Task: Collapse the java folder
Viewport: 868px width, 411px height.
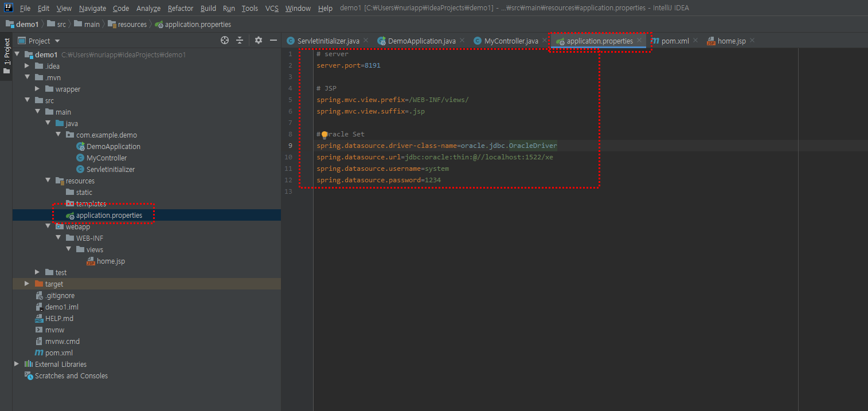Action: click(48, 123)
